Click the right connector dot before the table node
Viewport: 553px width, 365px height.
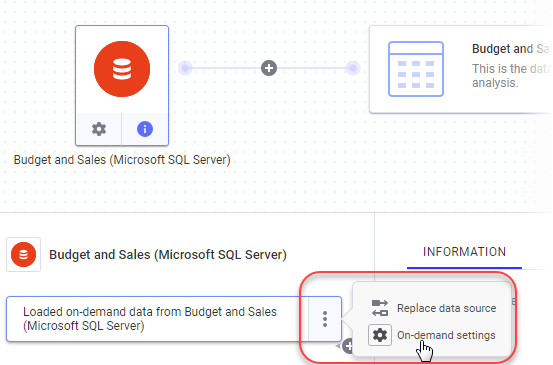coord(353,68)
